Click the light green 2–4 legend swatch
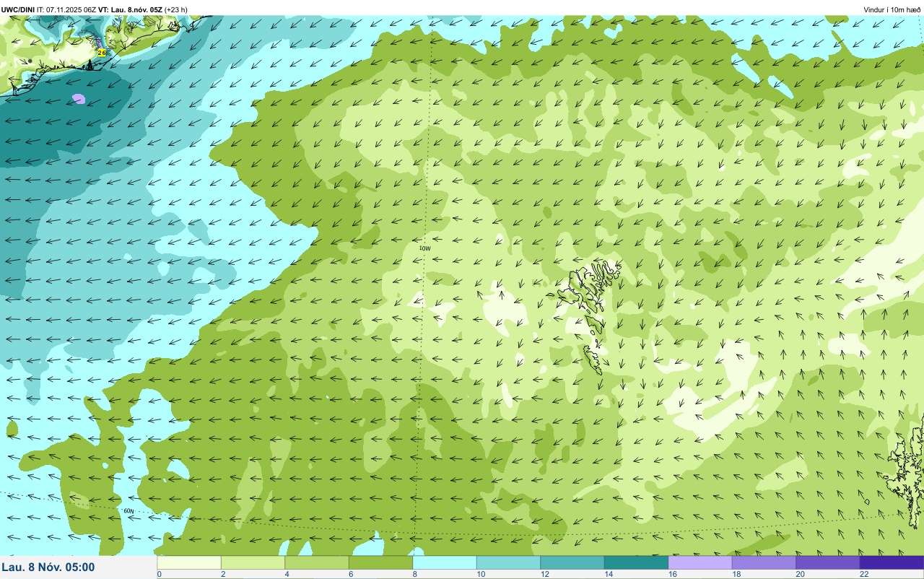This screenshot has width=924, height=579. [253, 562]
